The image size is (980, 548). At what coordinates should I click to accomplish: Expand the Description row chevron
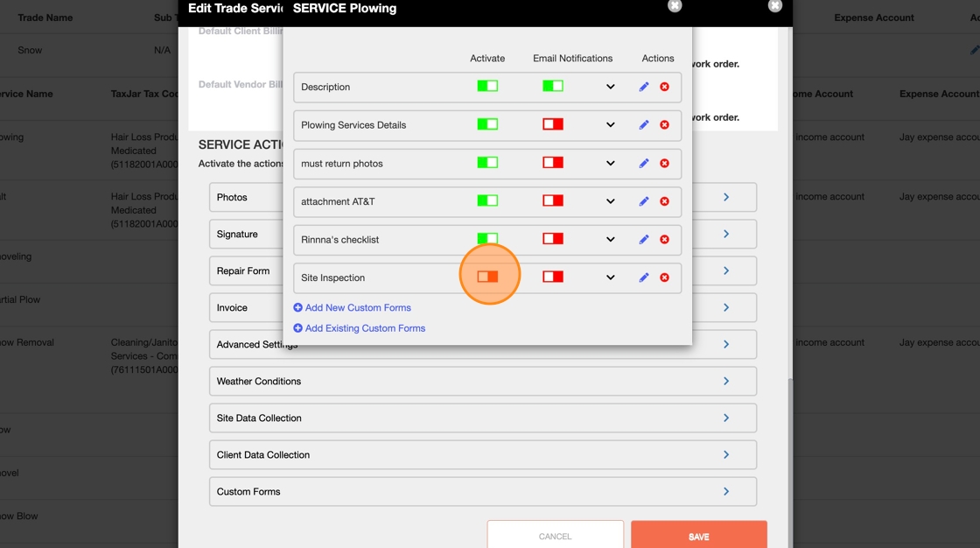coord(611,87)
